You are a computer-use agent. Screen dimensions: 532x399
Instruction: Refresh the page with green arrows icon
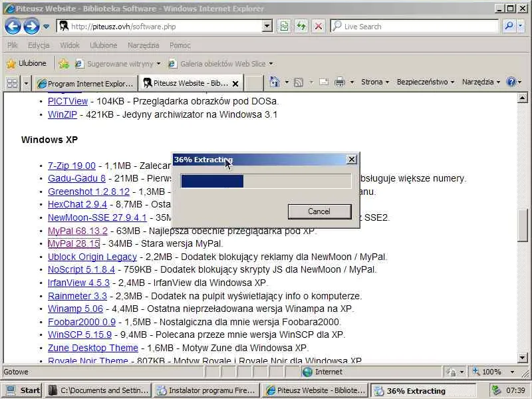tap(301, 26)
